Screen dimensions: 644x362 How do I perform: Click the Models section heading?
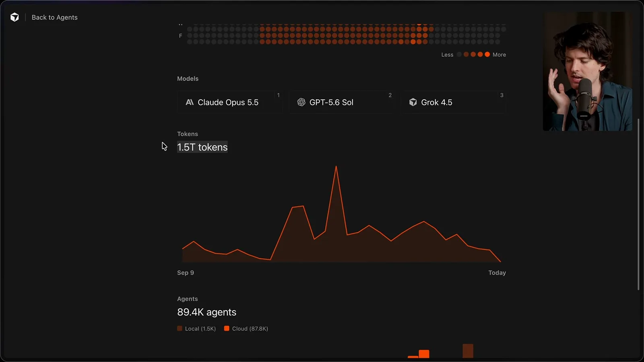(188, 78)
